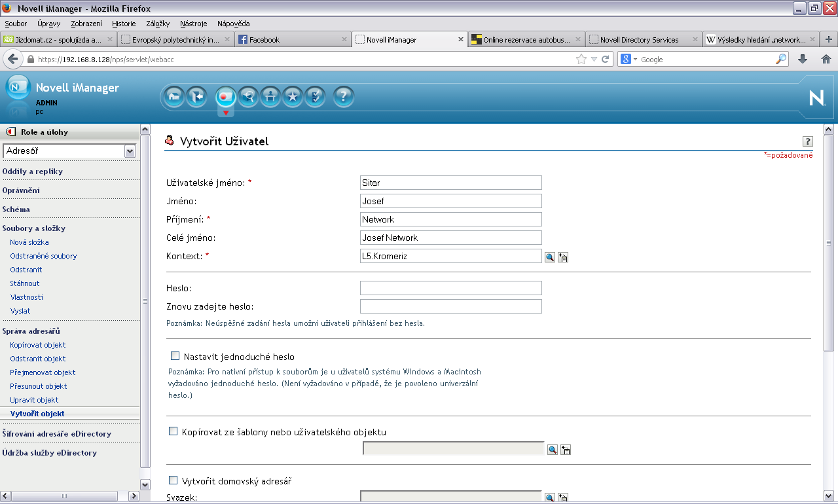
Task: Open Firefox downloads arrow icon
Action: click(x=803, y=59)
